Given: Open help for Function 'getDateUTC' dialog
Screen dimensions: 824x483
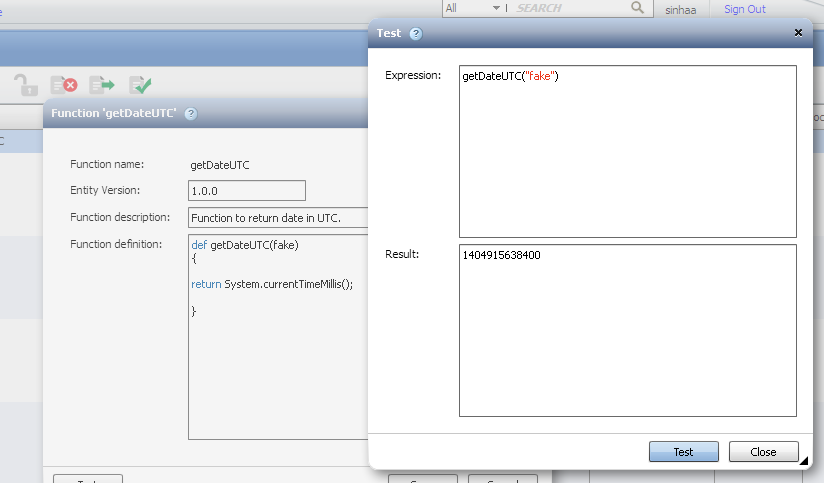Looking at the screenshot, I should pos(191,114).
